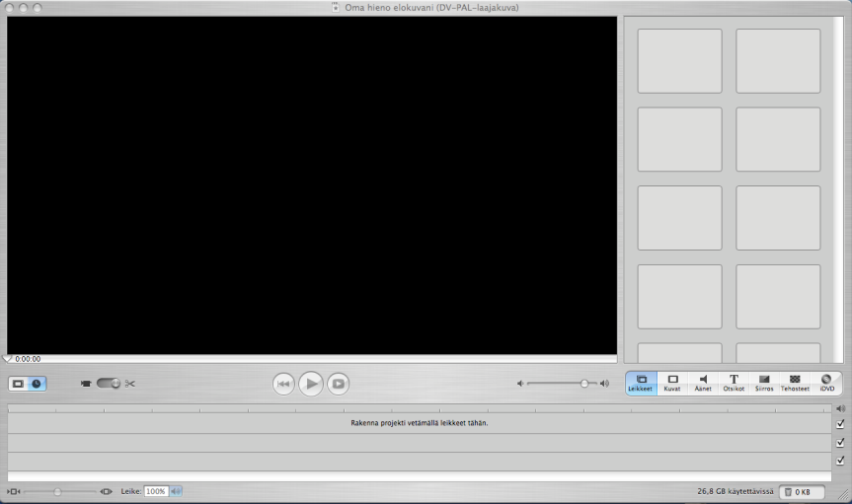This screenshot has width=852, height=504.
Task: Switch to clip viewer mode
Action: [18, 384]
